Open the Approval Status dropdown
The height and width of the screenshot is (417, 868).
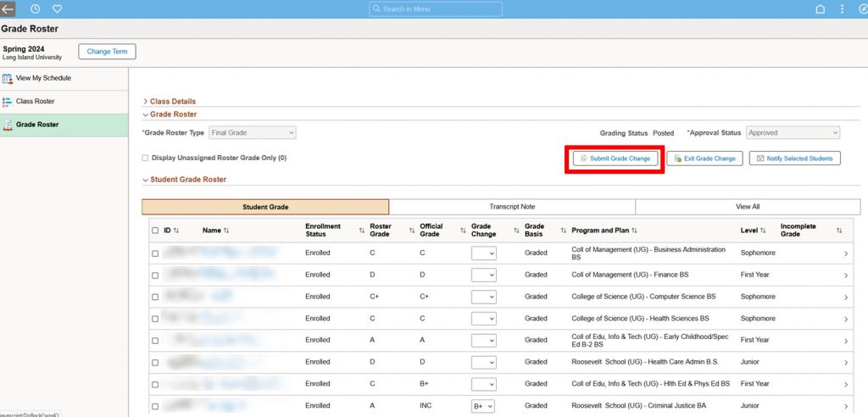tap(793, 133)
